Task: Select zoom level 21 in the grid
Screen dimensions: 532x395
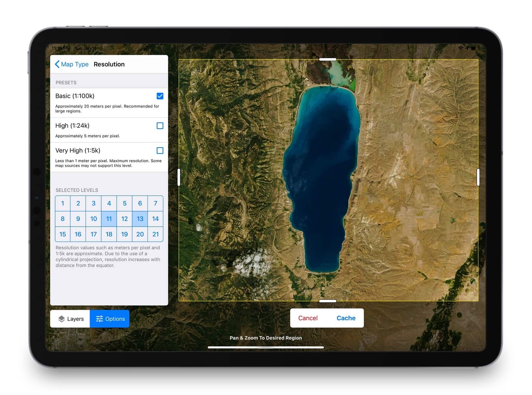Action: point(155,234)
